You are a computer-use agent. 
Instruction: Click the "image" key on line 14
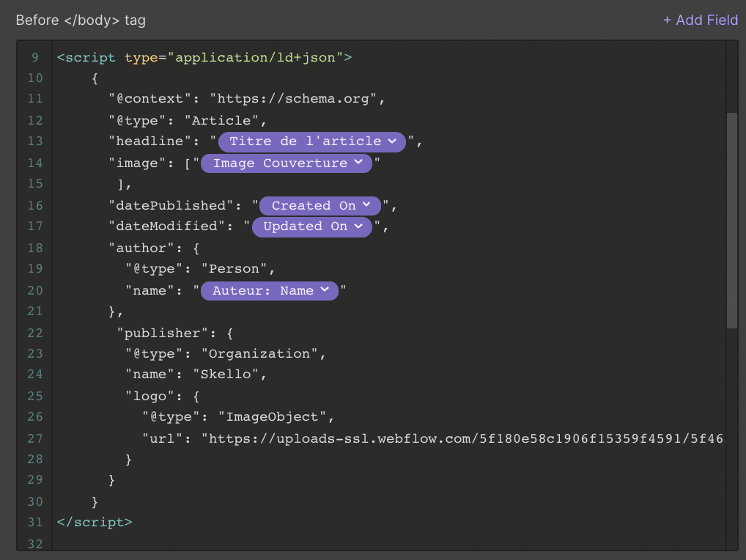click(x=138, y=163)
